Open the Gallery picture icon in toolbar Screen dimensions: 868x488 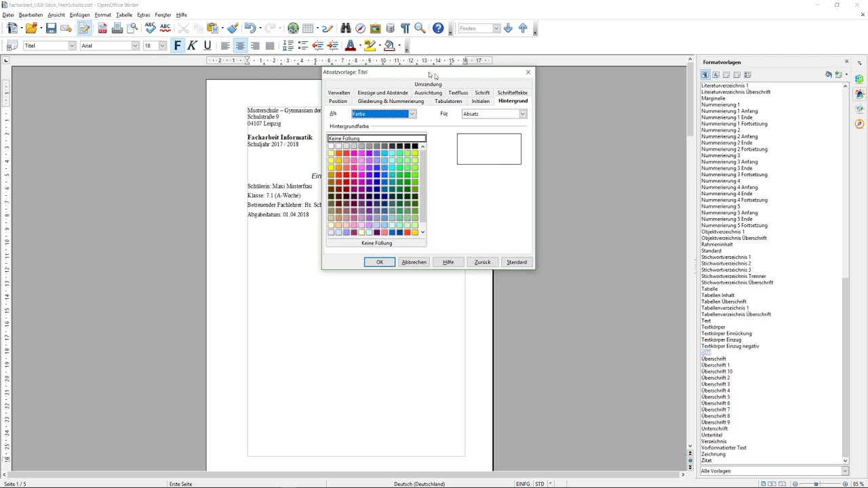click(x=376, y=28)
